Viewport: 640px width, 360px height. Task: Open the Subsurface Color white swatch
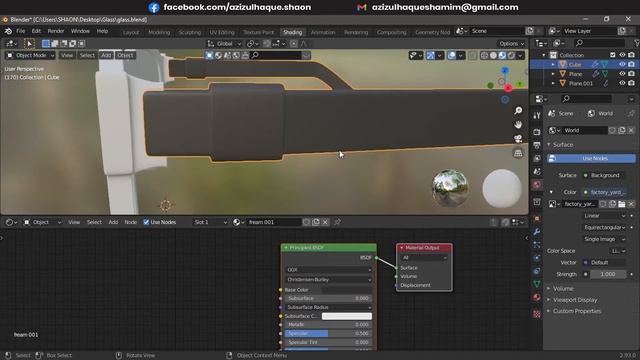[347, 316]
